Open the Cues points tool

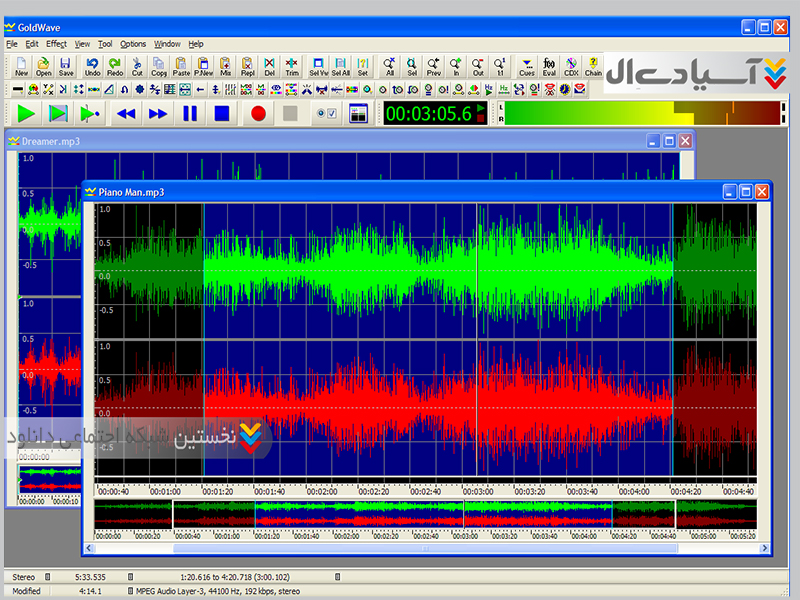point(527,66)
